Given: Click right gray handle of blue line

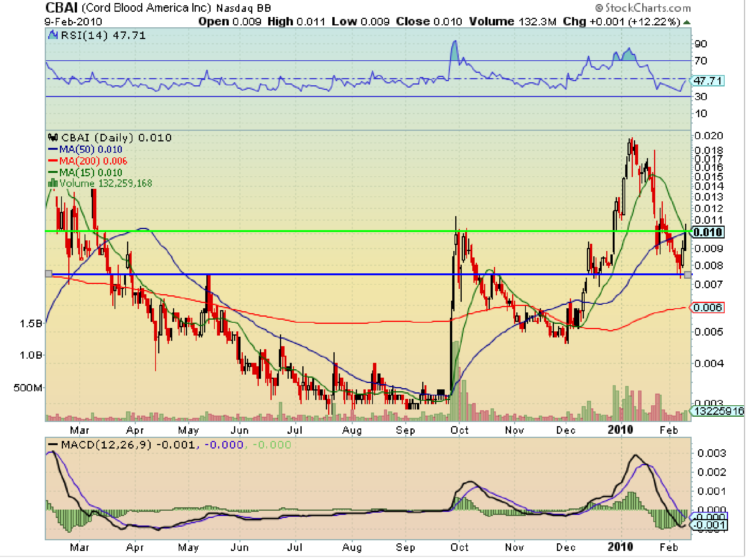Looking at the screenshot, I should click(687, 275).
